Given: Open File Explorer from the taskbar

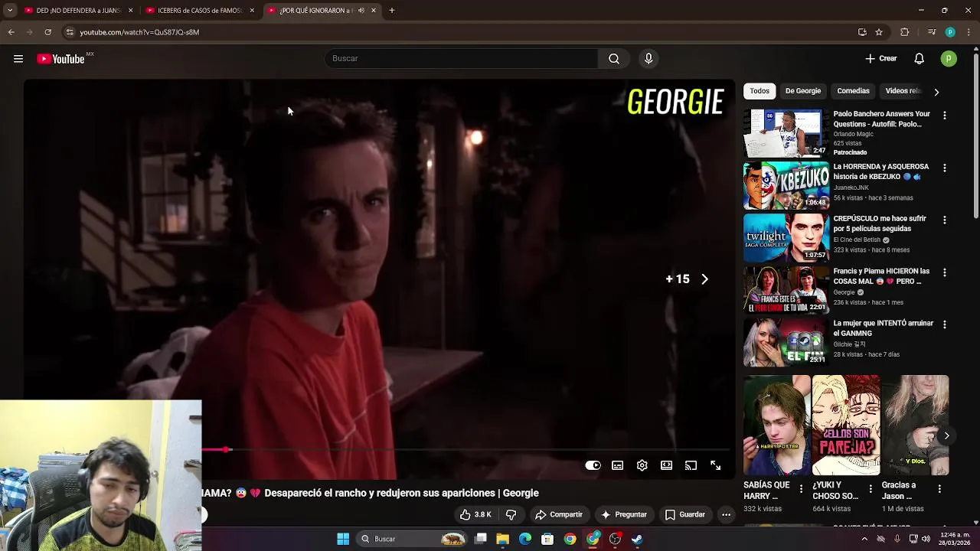Looking at the screenshot, I should point(503,539).
